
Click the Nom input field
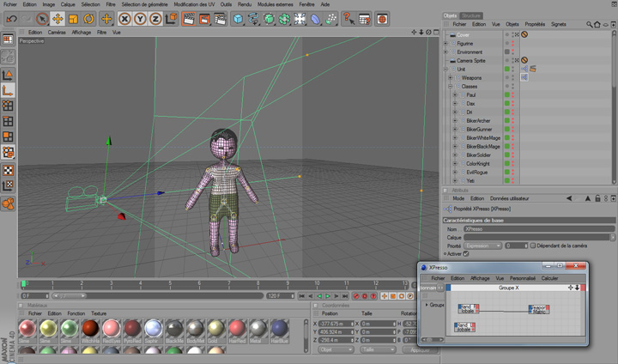(537, 229)
